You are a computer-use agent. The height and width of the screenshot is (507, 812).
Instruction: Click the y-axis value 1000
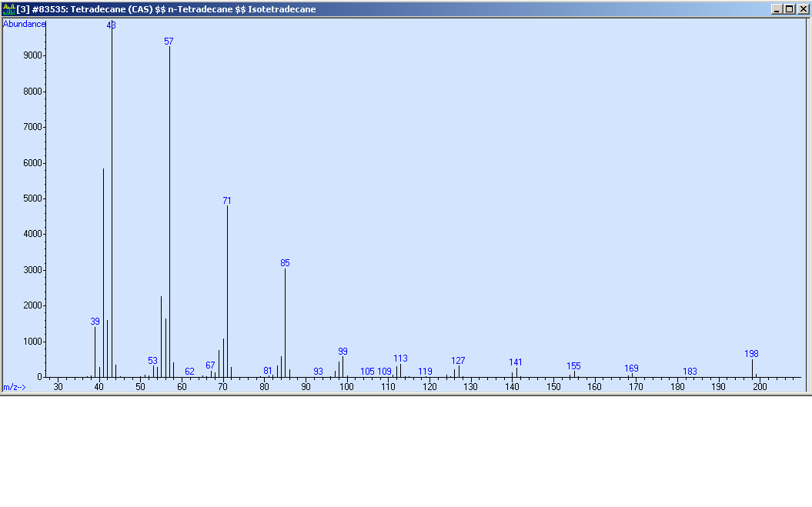point(32,342)
